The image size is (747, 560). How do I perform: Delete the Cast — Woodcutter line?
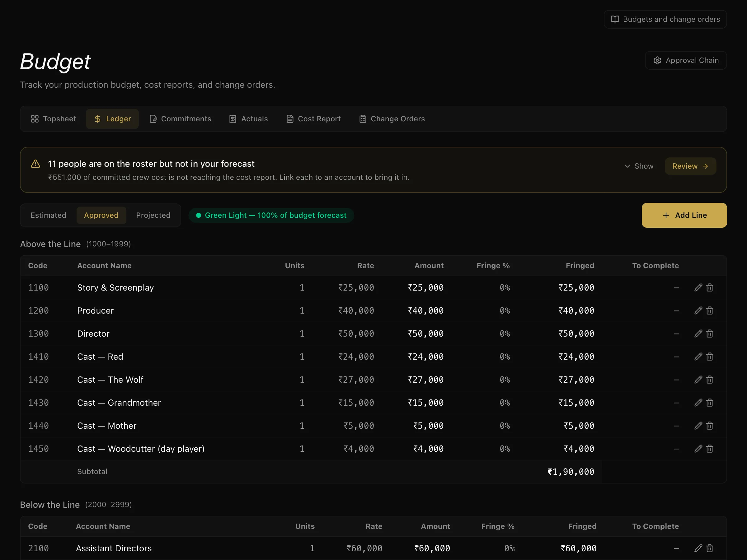[710, 449]
